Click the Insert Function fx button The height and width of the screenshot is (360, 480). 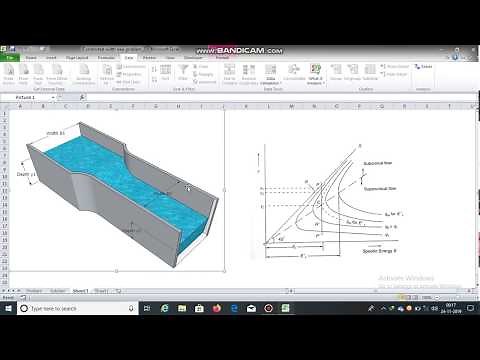click(x=82, y=97)
